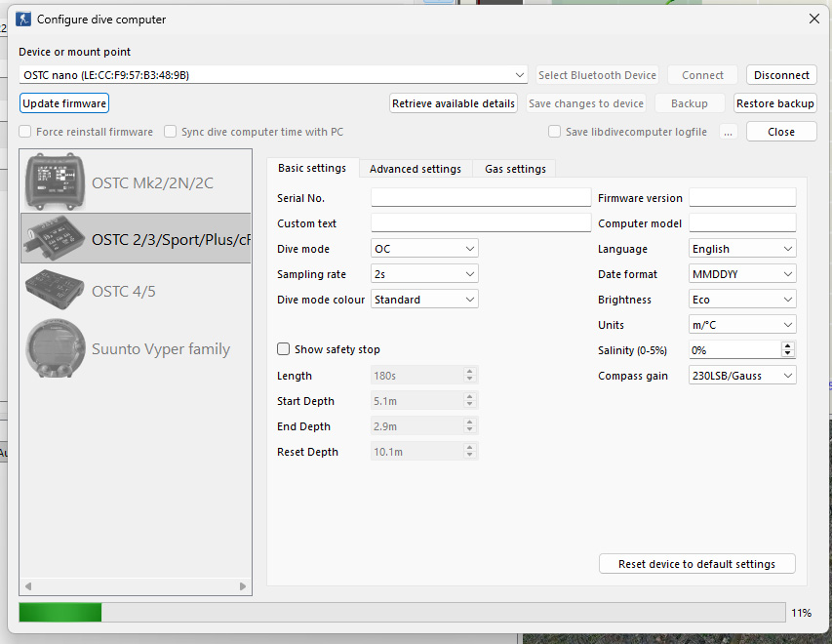The width and height of the screenshot is (832, 644).
Task: Click the Update firmware button
Action: click(x=64, y=103)
